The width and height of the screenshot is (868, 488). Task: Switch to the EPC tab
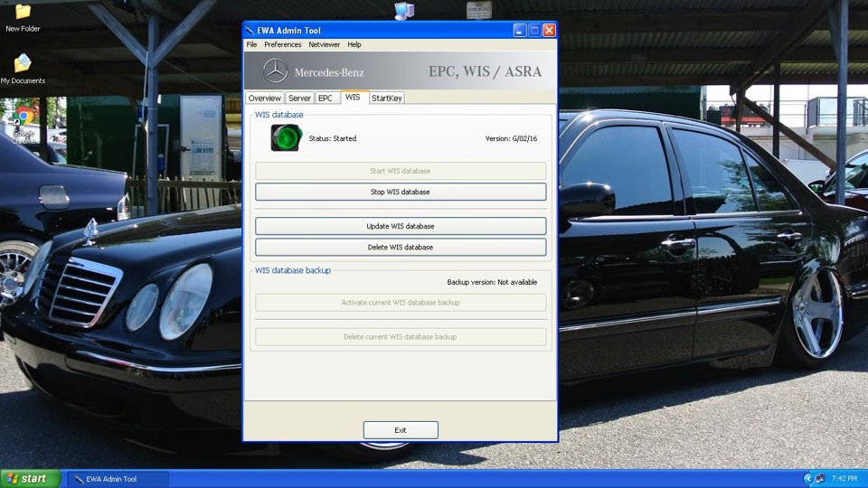coord(325,98)
